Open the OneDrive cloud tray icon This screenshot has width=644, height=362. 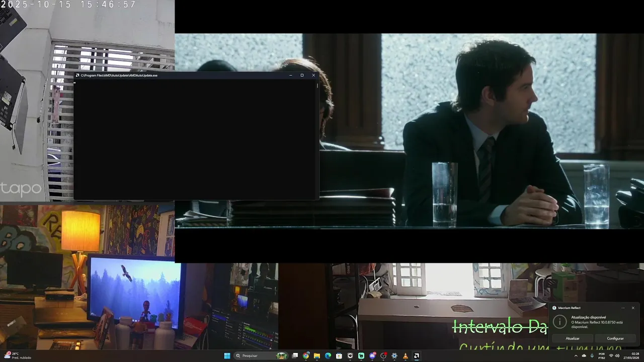pyautogui.click(x=584, y=355)
